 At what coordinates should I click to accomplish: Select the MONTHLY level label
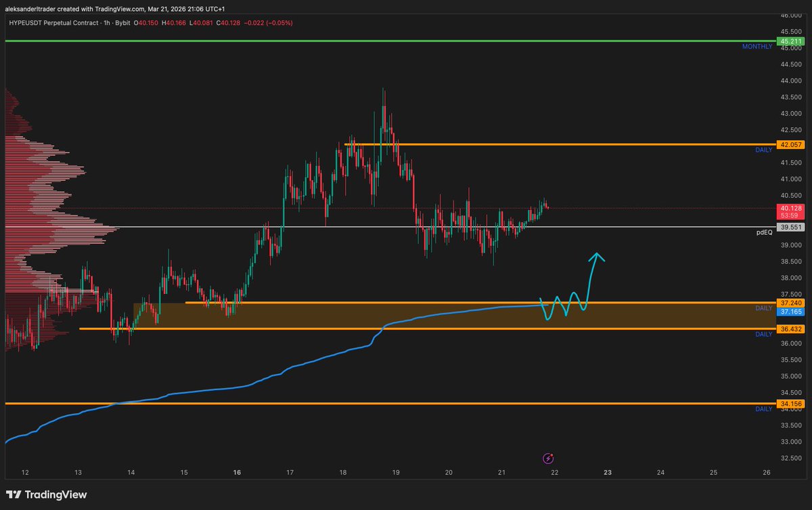[x=757, y=47]
